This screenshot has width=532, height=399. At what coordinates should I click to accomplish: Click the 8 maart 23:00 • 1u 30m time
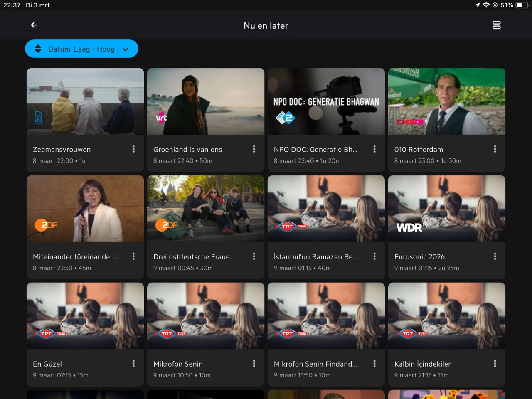(x=428, y=161)
